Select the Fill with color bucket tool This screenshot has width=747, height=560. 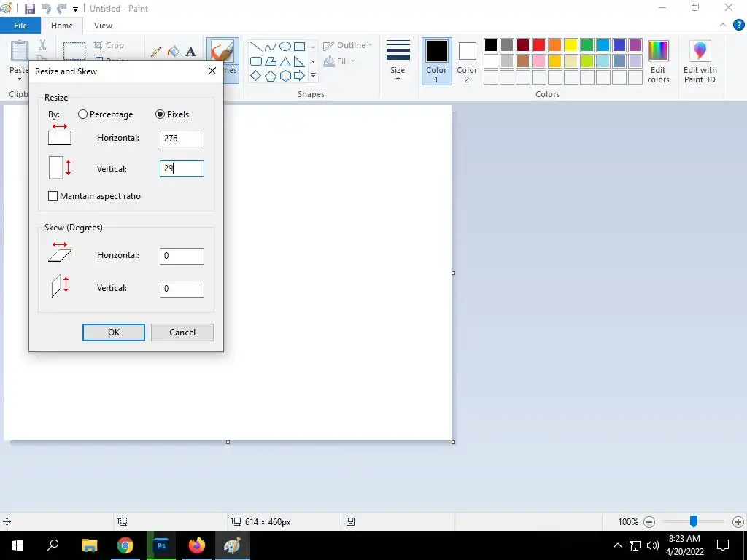(174, 52)
